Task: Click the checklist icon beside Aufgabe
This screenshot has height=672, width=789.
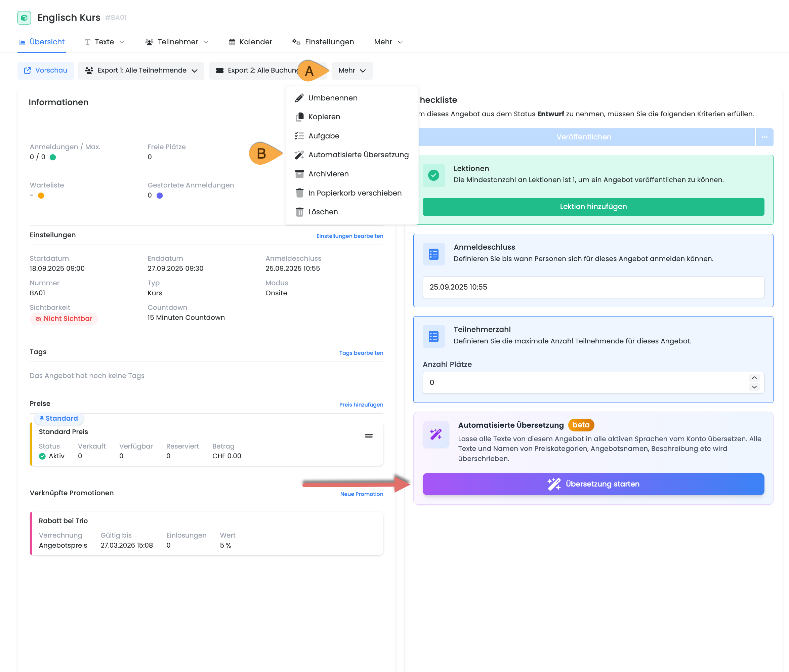Action: tap(299, 136)
